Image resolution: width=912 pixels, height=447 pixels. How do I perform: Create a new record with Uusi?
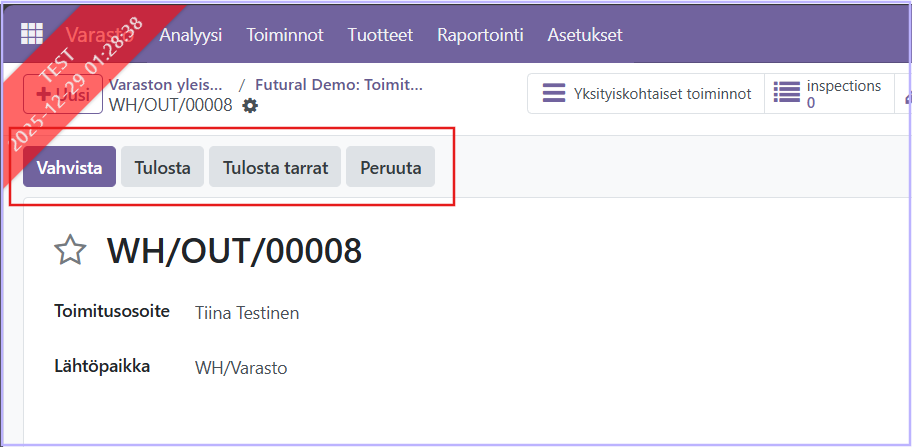(63, 95)
